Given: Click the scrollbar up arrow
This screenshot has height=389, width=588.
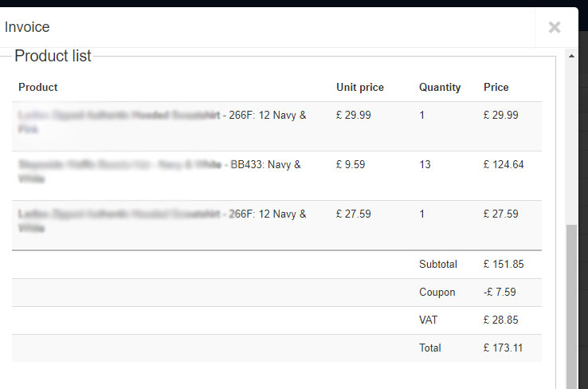Looking at the screenshot, I should coord(570,56).
